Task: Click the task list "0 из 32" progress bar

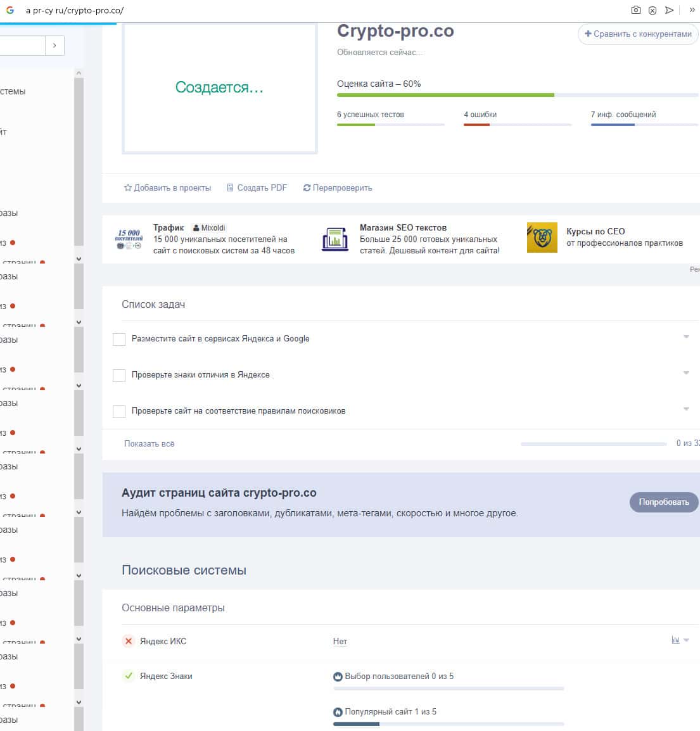Action: tap(594, 444)
